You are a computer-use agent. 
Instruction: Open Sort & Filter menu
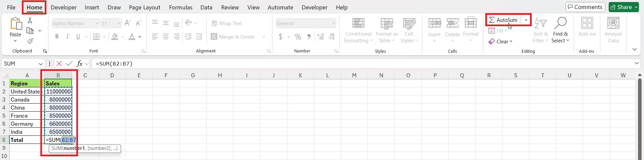click(540, 30)
